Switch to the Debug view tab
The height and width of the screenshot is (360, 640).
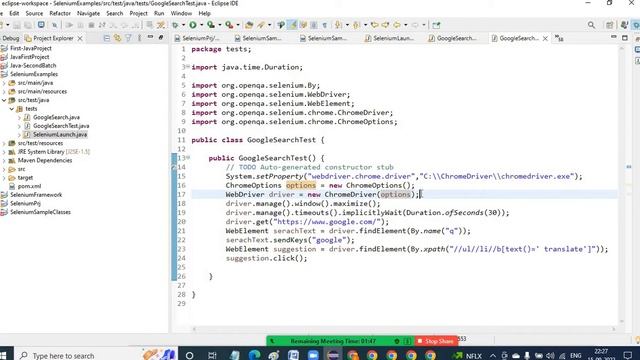tap(10, 38)
